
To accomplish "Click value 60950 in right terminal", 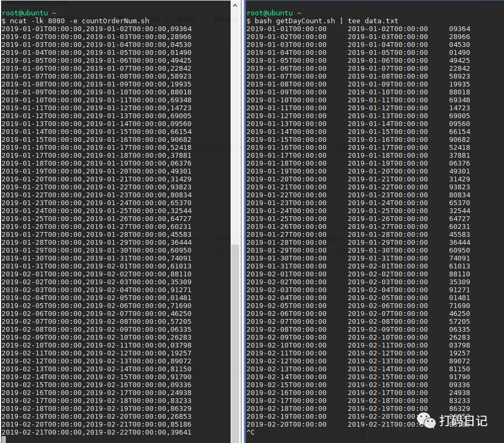I will [460, 251].
